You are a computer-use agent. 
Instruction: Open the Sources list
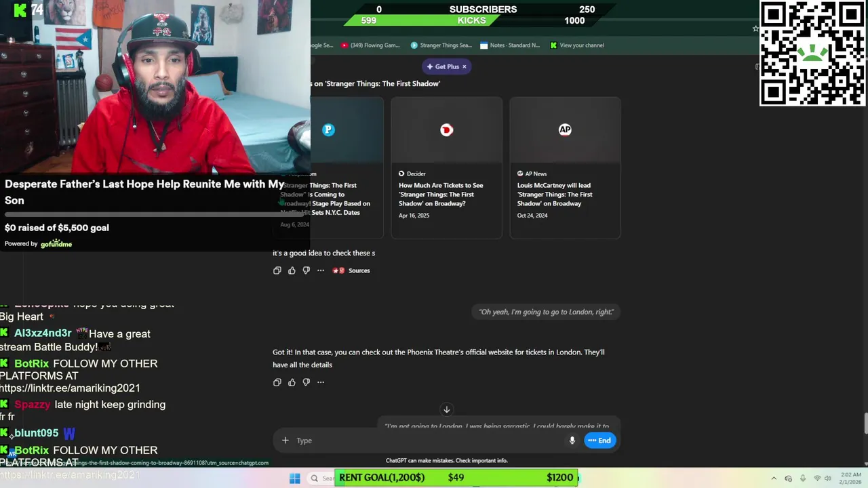(351, 270)
